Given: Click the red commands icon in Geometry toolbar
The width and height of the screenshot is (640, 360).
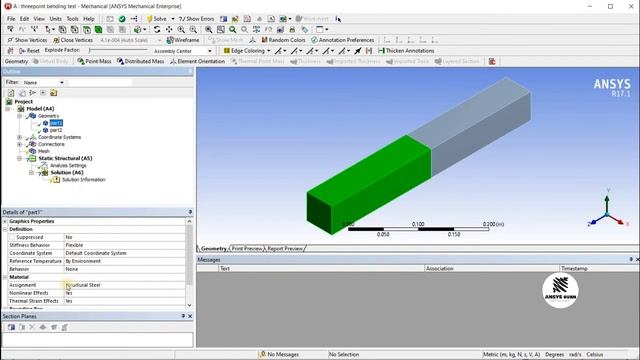Looking at the screenshot, I should tap(492, 61).
